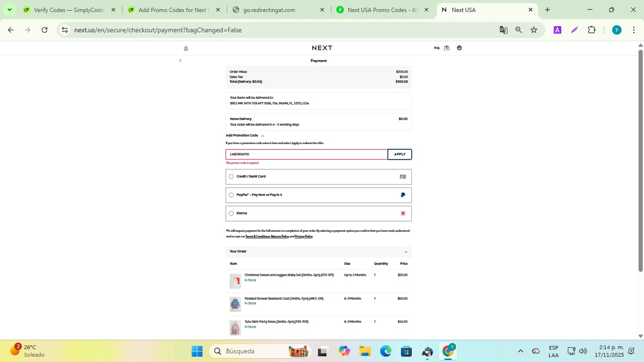Select PayPal Pay Now or Pay in 4 radio
Image resolution: width=644 pixels, height=362 pixels.
[x=231, y=195]
